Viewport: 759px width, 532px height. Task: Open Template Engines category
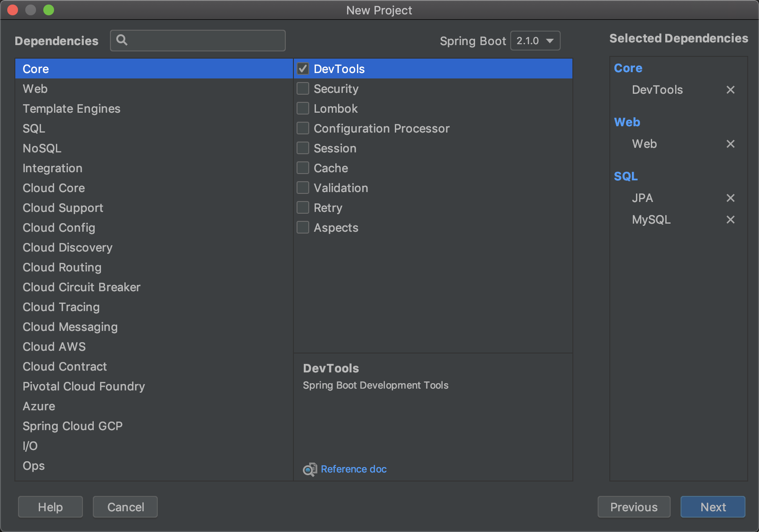coord(154,109)
